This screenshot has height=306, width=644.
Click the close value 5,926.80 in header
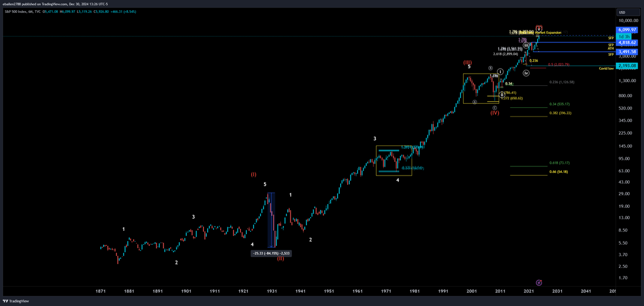101,12
